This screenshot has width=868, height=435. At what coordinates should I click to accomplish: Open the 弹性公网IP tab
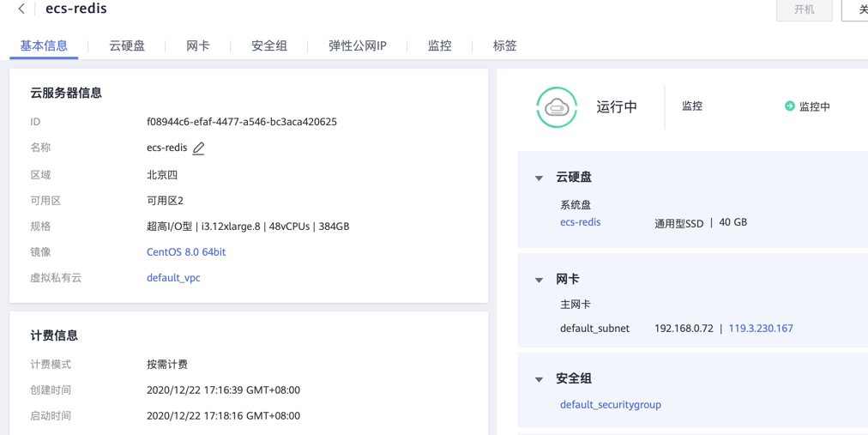[x=357, y=45]
